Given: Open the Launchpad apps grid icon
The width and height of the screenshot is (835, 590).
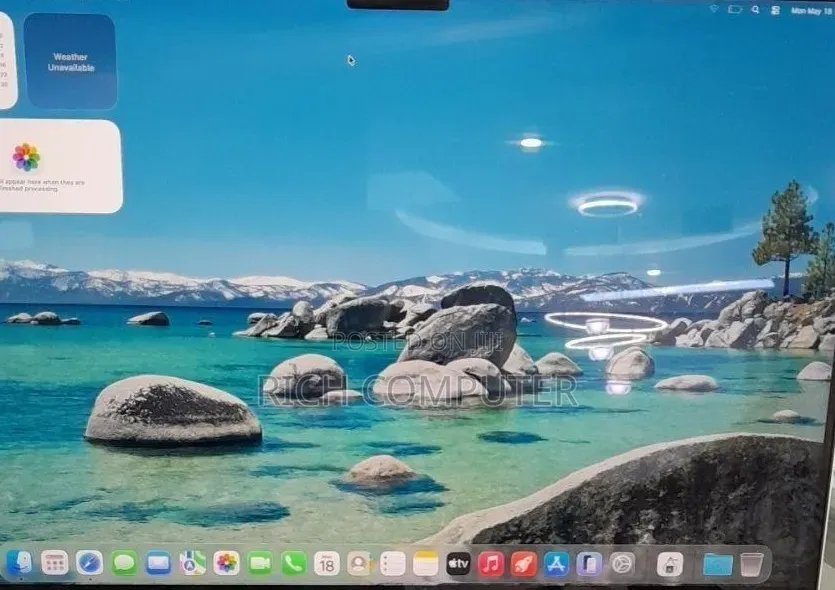Looking at the screenshot, I should point(55,563).
